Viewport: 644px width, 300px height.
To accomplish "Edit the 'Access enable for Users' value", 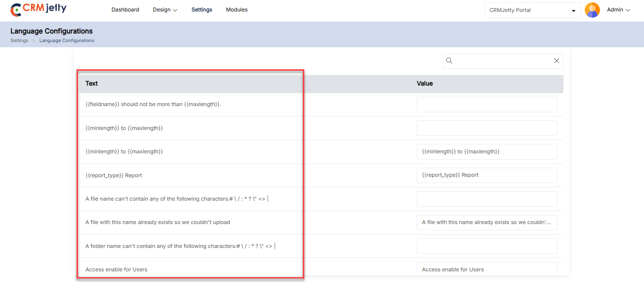I will click(x=487, y=268).
